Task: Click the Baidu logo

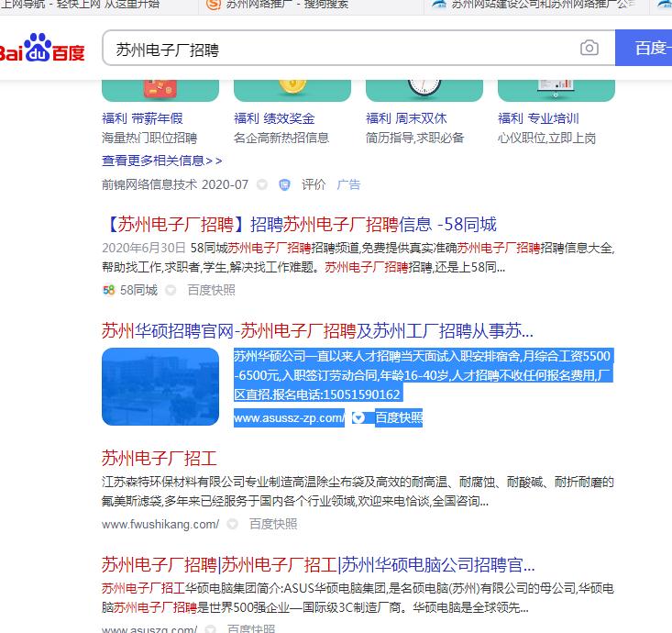Action: coord(42,48)
